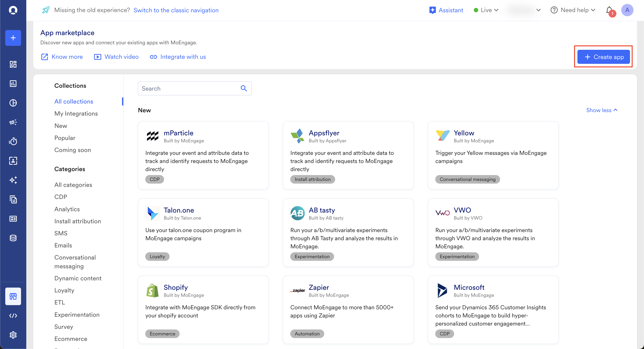
Task: Click the rocket icon in the top banner
Action: tap(46, 10)
